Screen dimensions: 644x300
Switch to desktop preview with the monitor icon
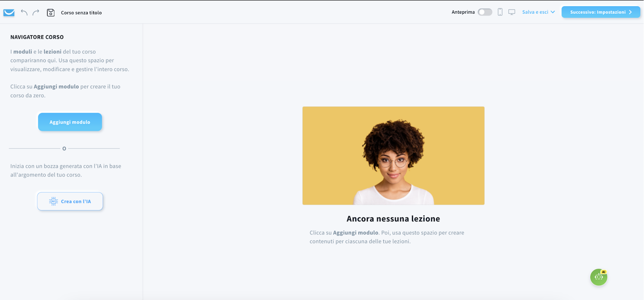[x=512, y=12]
